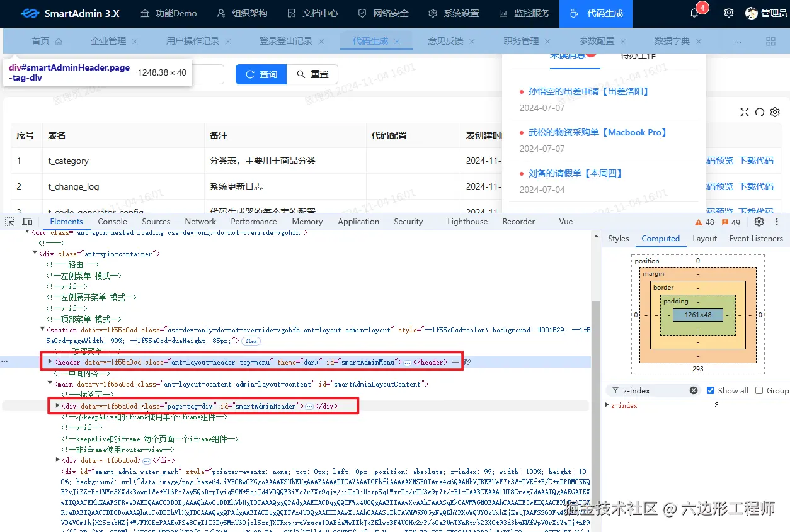Toggle the Show all checkbox
This screenshot has height=532, width=790.
(x=711, y=390)
